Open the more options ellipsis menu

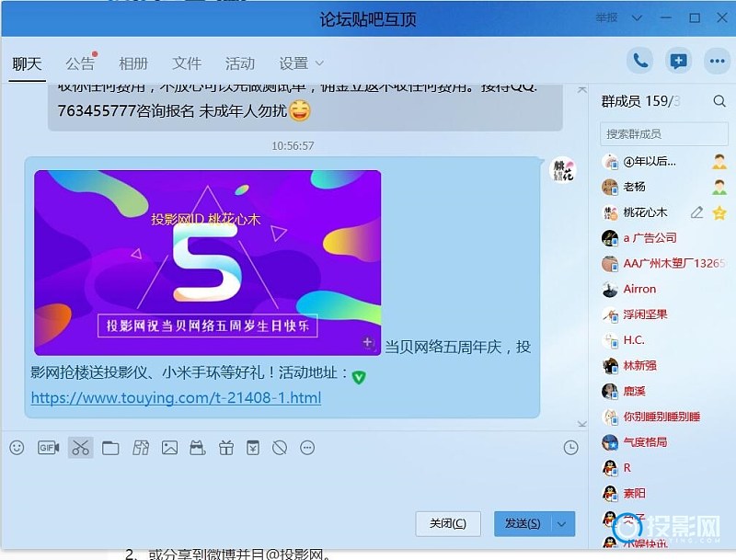tap(717, 61)
